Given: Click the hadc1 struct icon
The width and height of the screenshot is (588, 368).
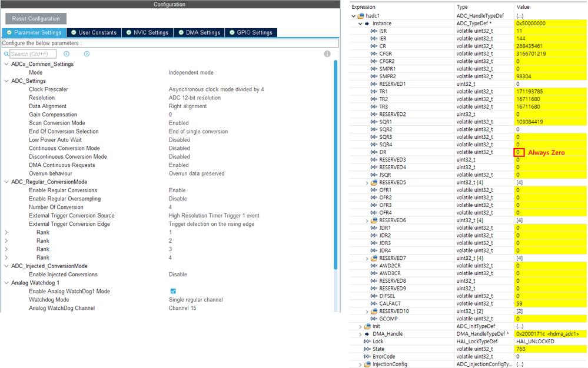Looking at the screenshot, I should (361, 16).
